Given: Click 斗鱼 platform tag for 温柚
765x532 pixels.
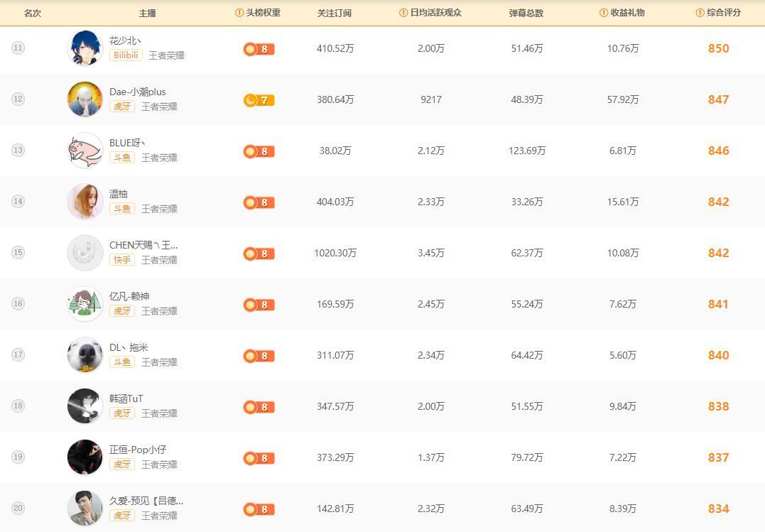Looking at the screenshot, I should pos(122,209).
